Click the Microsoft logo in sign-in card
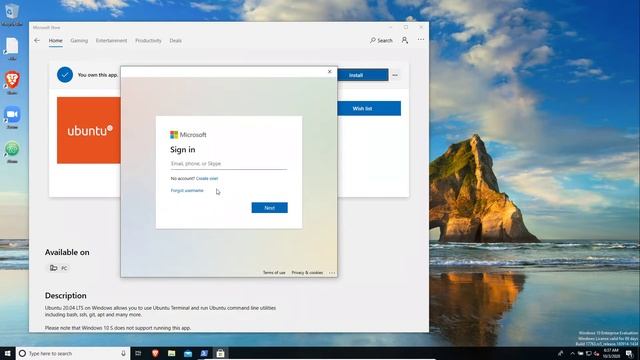 [188, 135]
